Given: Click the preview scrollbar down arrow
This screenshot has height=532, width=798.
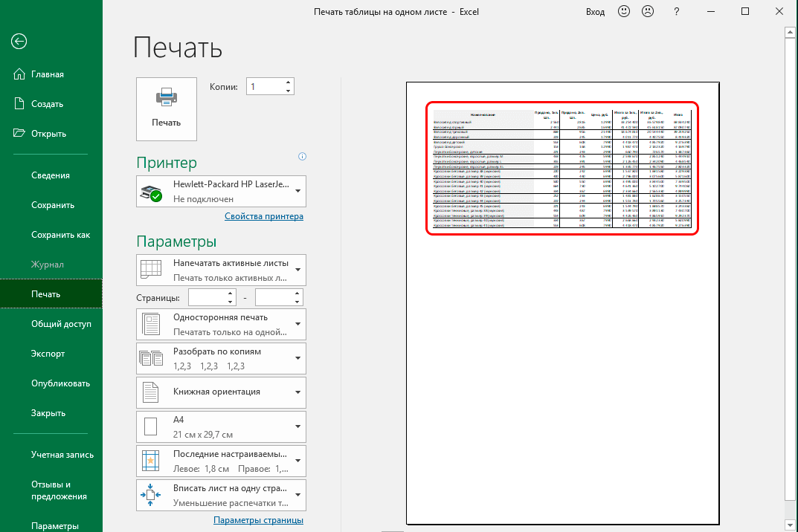Looking at the screenshot, I should (x=790, y=525).
